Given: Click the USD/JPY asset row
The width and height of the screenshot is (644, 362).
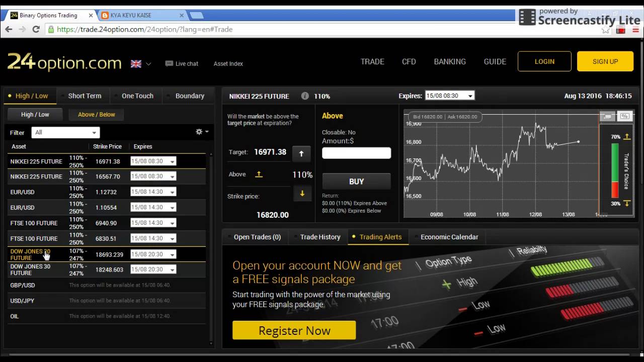Looking at the screenshot, I should [x=106, y=301].
